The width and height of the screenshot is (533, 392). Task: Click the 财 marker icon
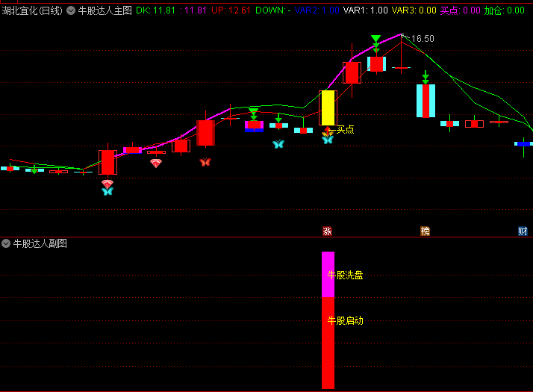pos(523,231)
